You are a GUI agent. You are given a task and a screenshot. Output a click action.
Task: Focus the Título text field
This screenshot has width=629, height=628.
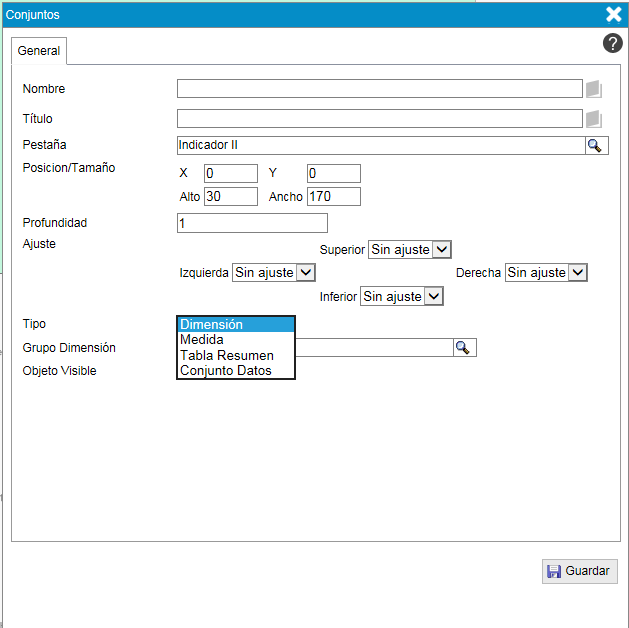379,119
